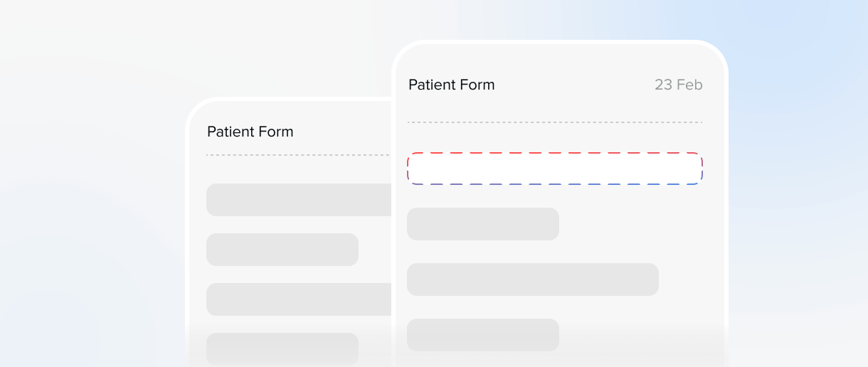The image size is (868, 367).
Task: Click the widest gray bar on front card
Action: point(532,280)
